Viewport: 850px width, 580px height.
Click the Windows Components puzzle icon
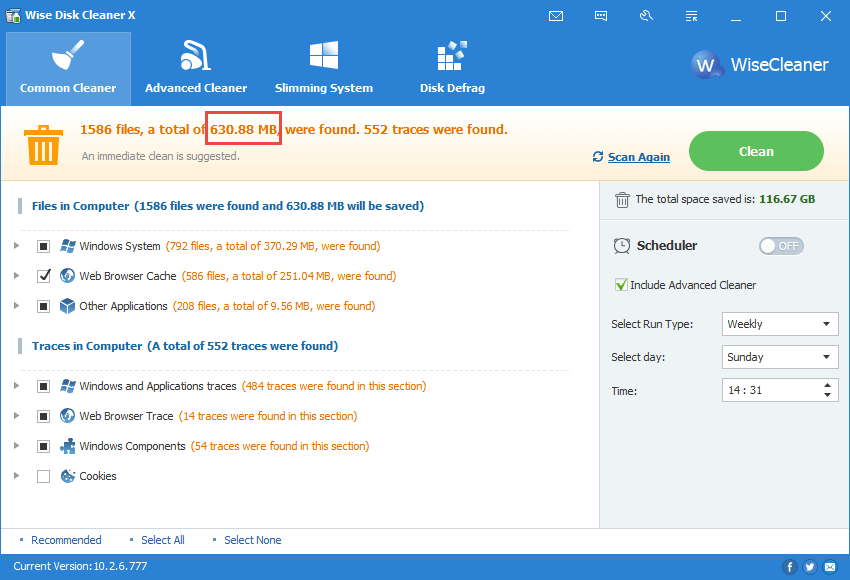68,446
